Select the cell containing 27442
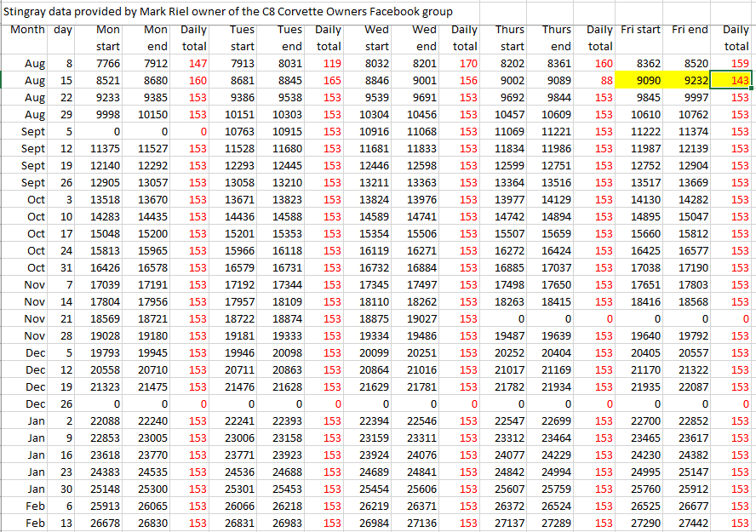The height and width of the screenshot is (532, 756). [x=691, y=523]
